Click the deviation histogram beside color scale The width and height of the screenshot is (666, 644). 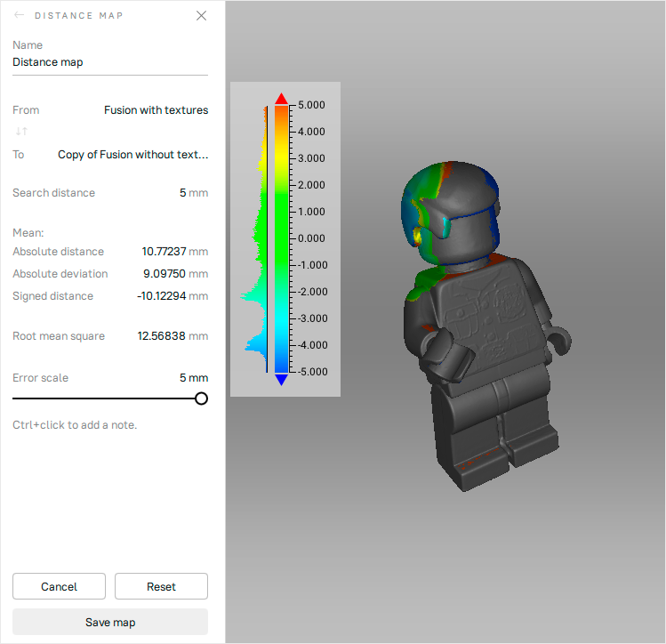(x=255, y=239)
